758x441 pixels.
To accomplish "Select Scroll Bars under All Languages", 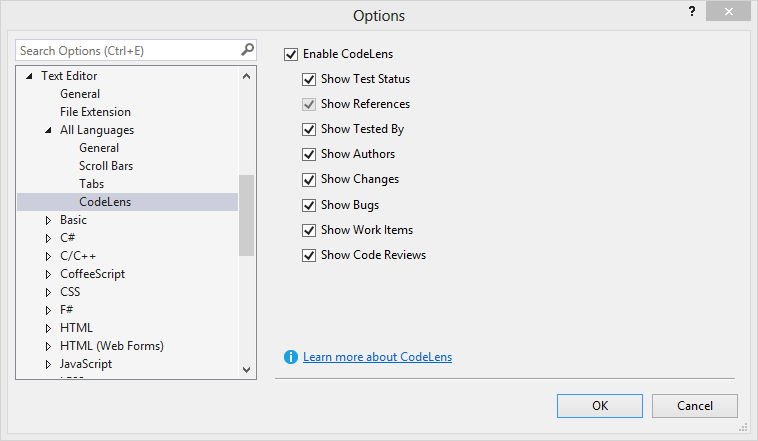I will point(106,166).
